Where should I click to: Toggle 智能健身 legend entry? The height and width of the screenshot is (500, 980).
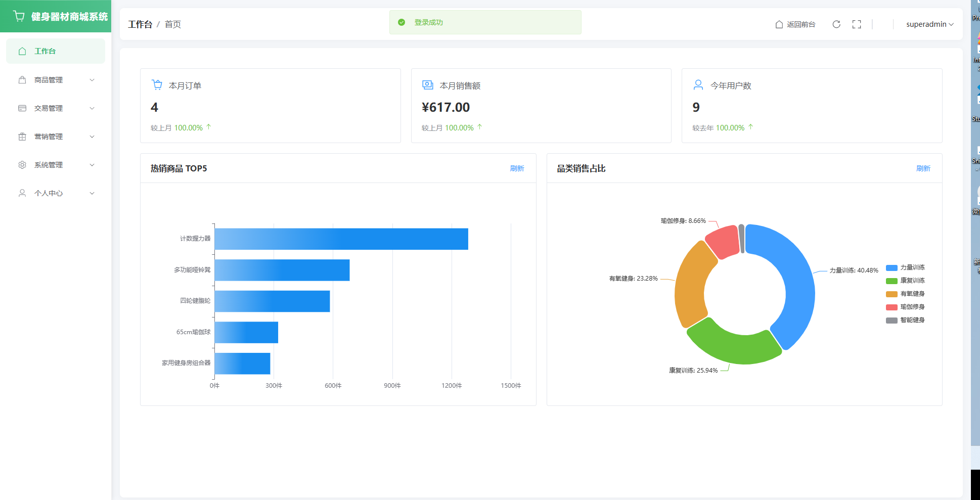(x=905, y=320)
